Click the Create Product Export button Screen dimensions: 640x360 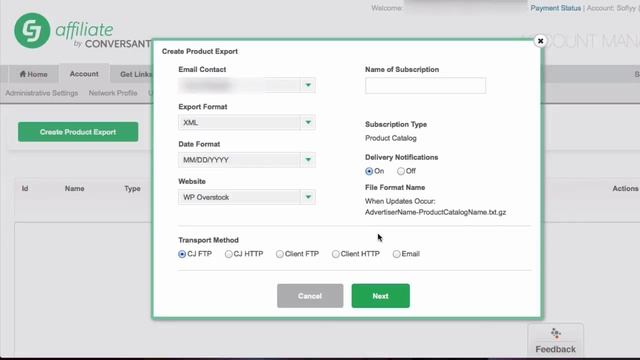point(78,132)
